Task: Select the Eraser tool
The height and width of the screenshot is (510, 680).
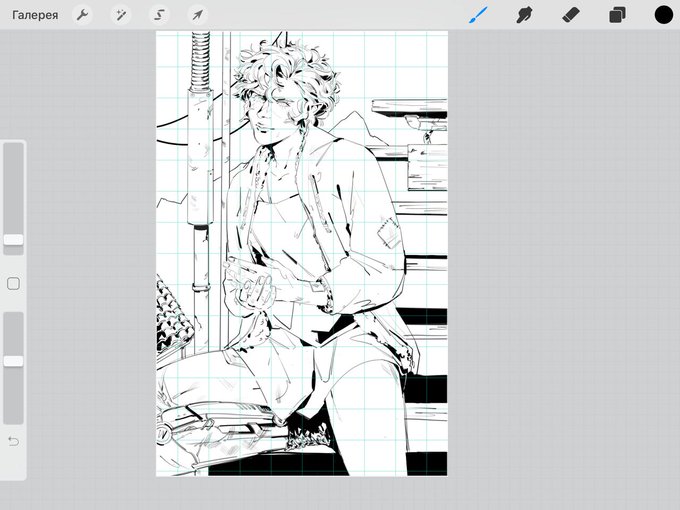Action: click(x=571, y=15)
